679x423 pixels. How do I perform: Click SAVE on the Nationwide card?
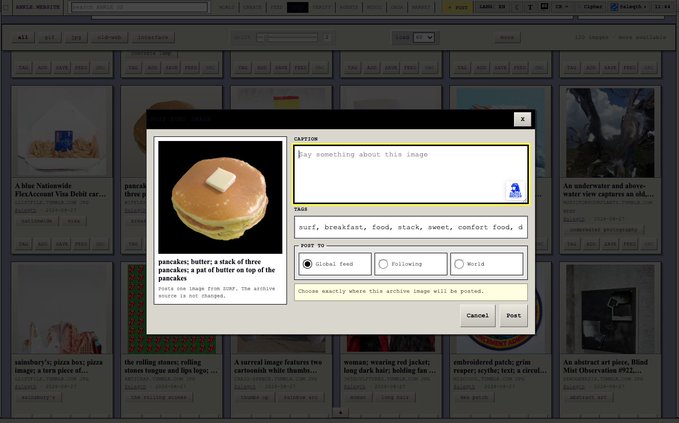pyautogui.click(x=62, y=244)
